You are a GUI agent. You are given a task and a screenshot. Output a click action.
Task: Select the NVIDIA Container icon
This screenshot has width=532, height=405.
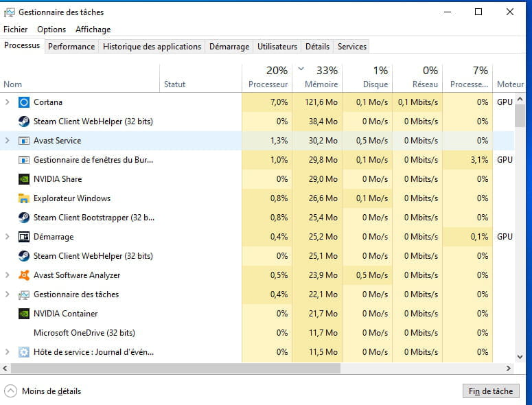(x=24, y=314)
